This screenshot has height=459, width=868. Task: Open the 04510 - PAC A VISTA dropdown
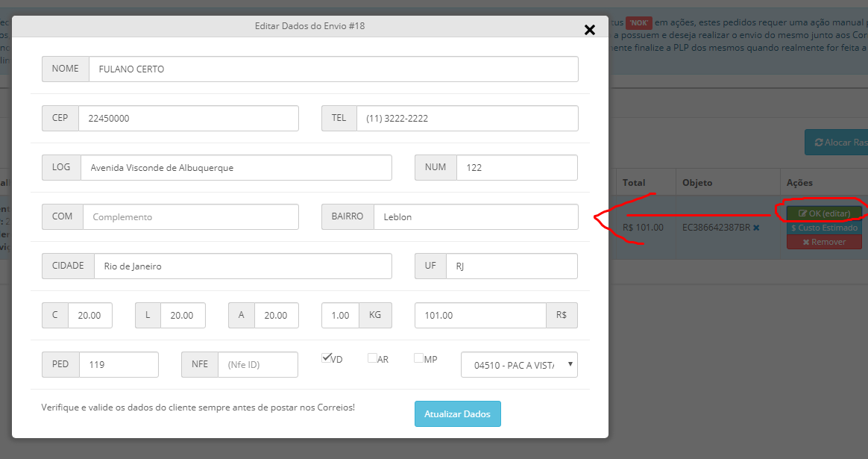point(519,365)
